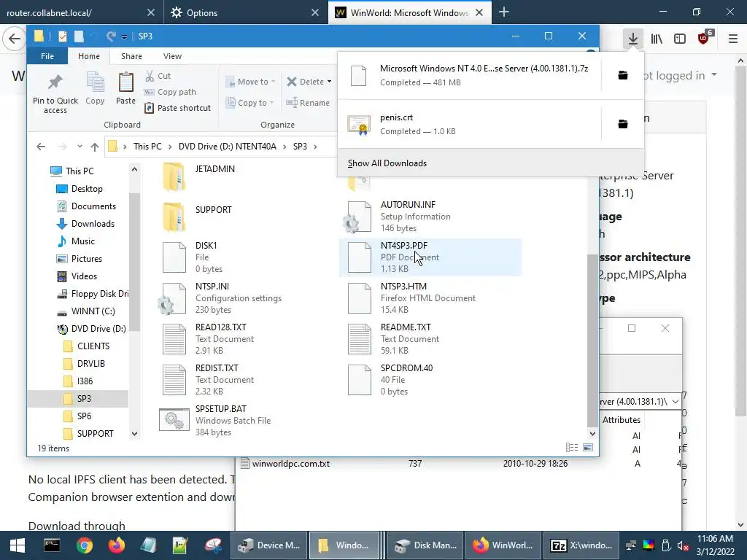
Task: Click the Cut scissors command
Action: pos(158,76)
